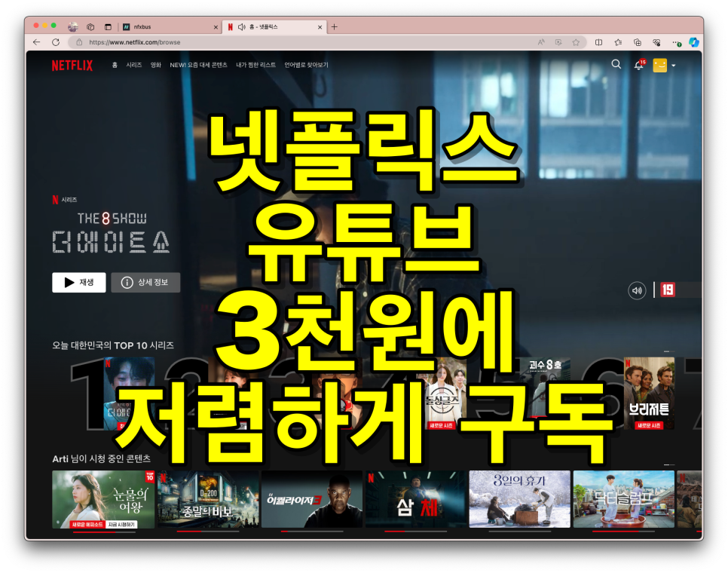Expand the profile dropdown arrow

coord(674,66)
